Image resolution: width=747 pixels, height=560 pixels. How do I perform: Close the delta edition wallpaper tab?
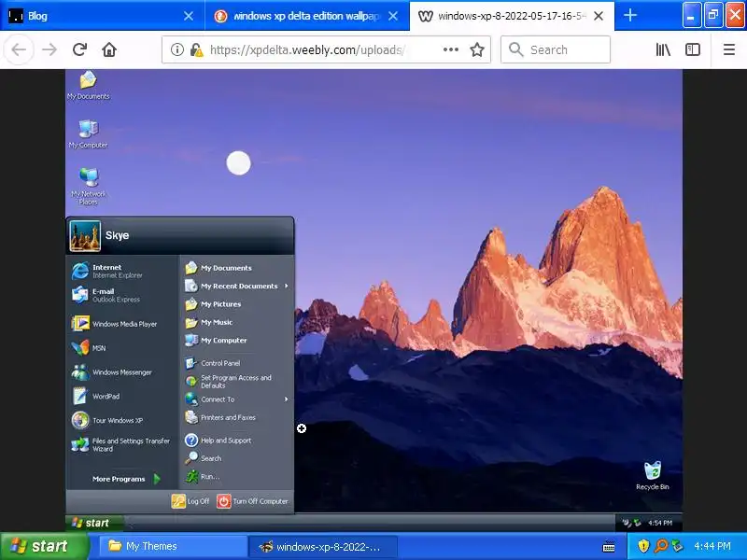point(393,16)
